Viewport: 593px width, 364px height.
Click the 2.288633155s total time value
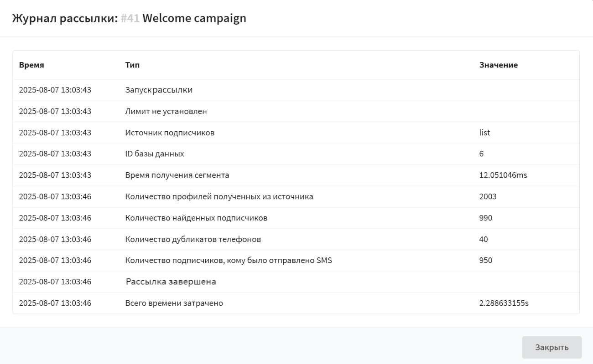click(504, 303)
